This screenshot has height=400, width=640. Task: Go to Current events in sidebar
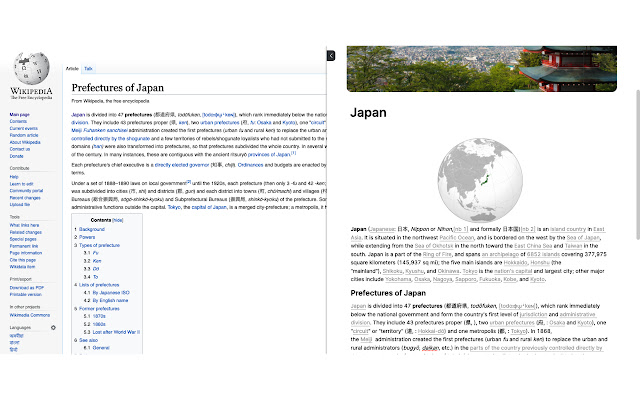[24, 128]
